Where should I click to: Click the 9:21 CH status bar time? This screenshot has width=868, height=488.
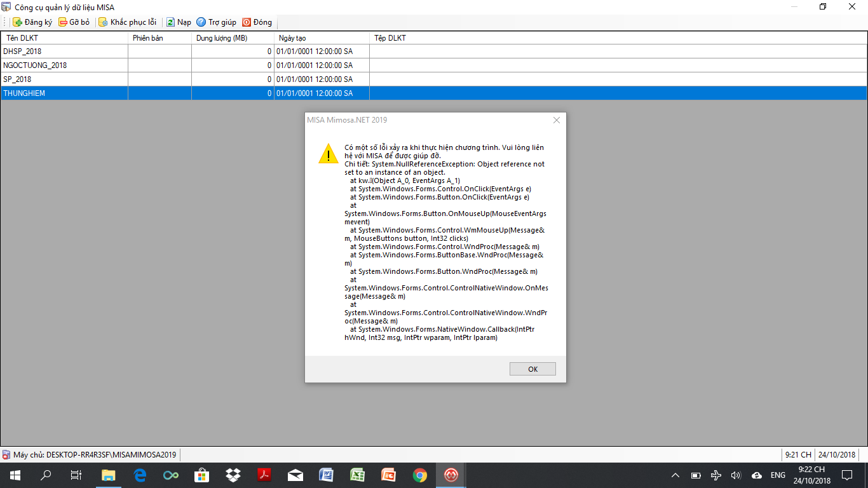click(x=798, y=455)
